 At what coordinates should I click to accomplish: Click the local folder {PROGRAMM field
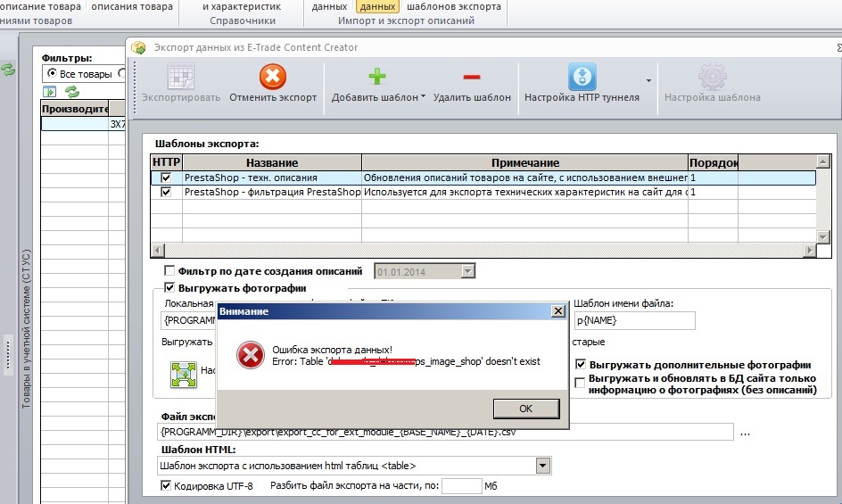pyautogui.click(x=189, y=320)
